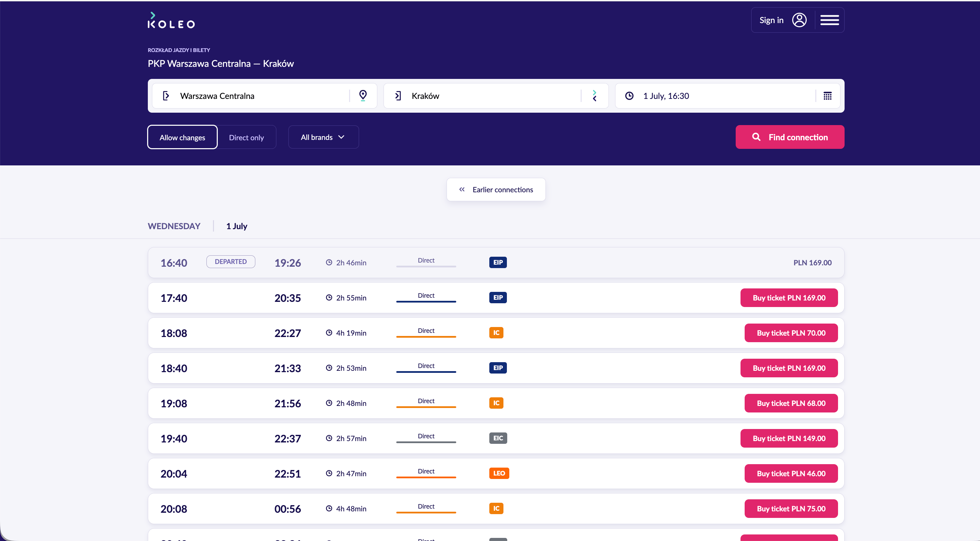Image resolution: width=980 pixels, height=541 pixels.
Task: Buy the 20:04 ticket for PLN 46.00
Action: tap(791, 473)
